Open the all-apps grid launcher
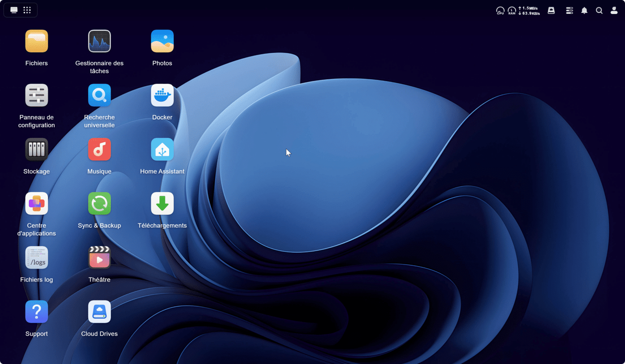Image resolution: width=625 pixels, height=364 pixels. 27,10
